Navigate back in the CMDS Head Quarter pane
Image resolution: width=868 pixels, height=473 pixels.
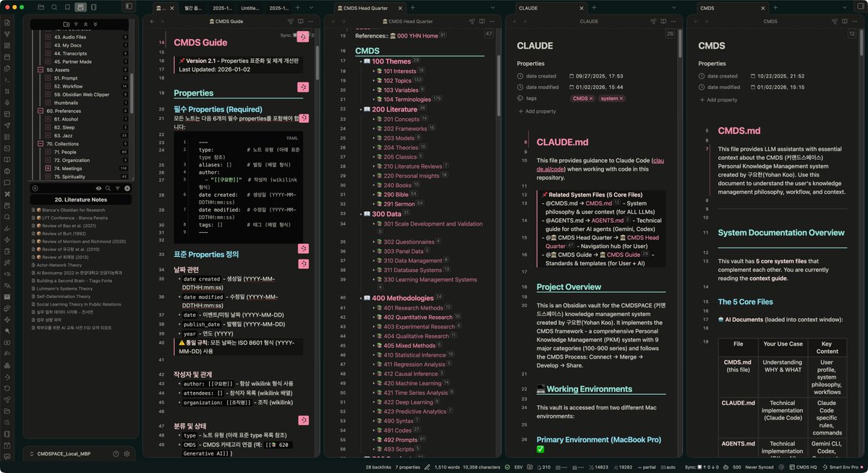pyautogui.click(x=333, y=22)
